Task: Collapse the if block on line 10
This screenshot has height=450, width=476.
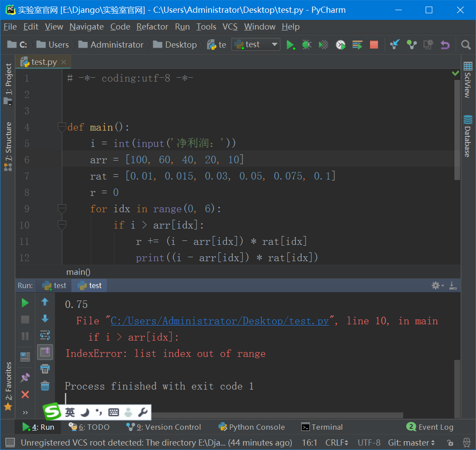Action: point(62,225)
